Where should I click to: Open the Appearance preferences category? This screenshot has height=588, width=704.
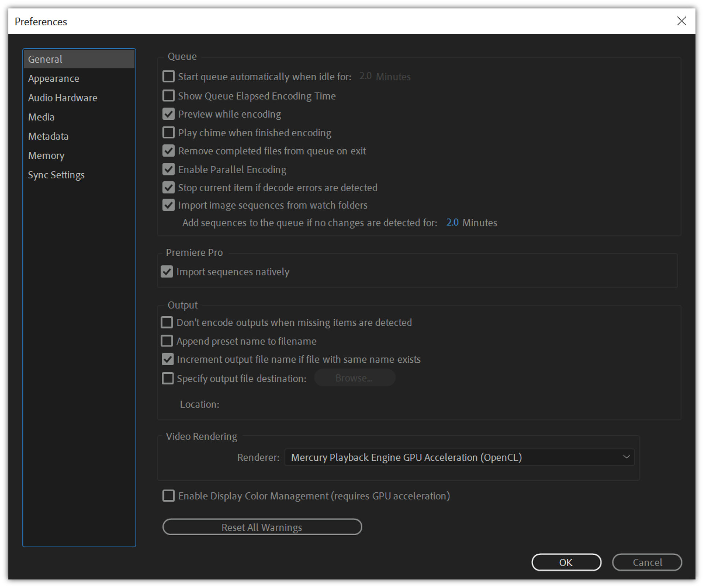click(54, 78)
